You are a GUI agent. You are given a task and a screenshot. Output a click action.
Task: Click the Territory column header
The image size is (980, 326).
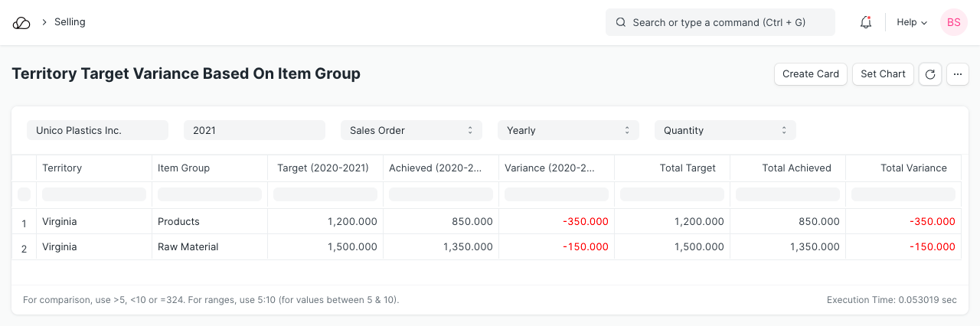(62, 168)
